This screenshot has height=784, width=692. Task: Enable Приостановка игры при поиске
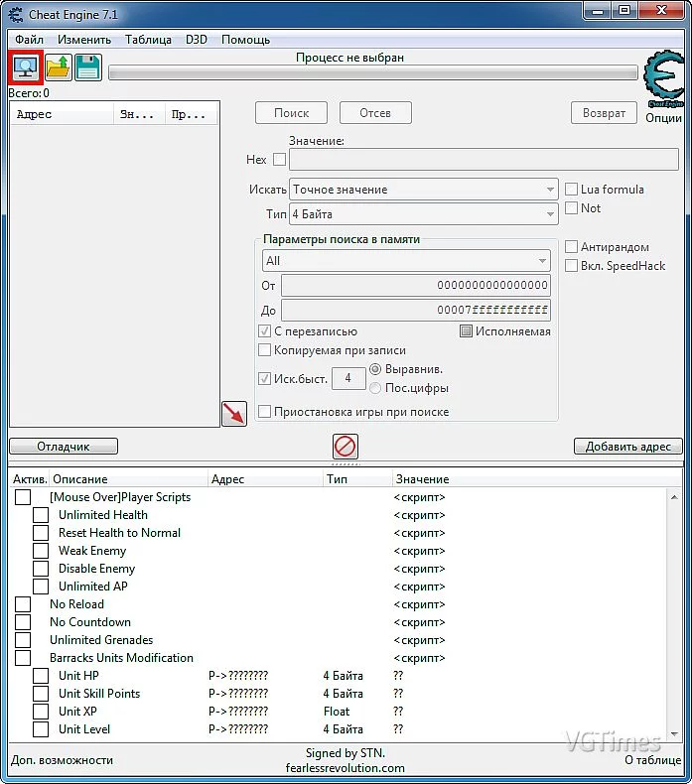click(x=265, y=412)
